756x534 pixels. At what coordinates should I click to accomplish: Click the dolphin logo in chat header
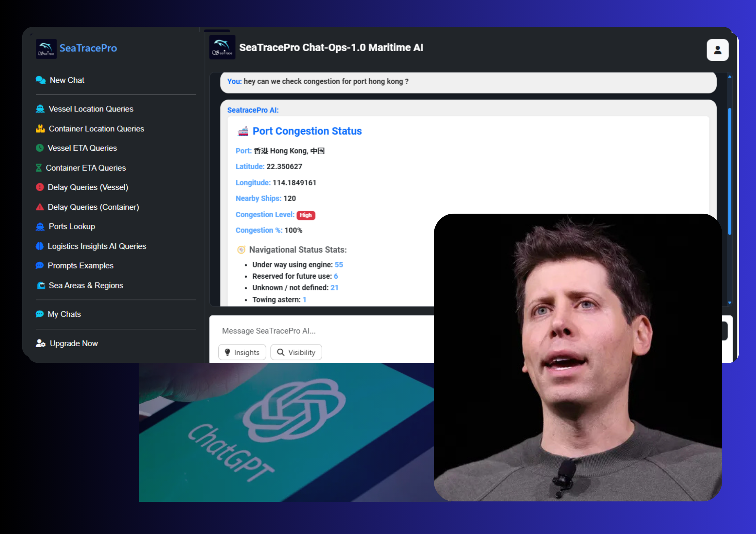click(222, 47)
